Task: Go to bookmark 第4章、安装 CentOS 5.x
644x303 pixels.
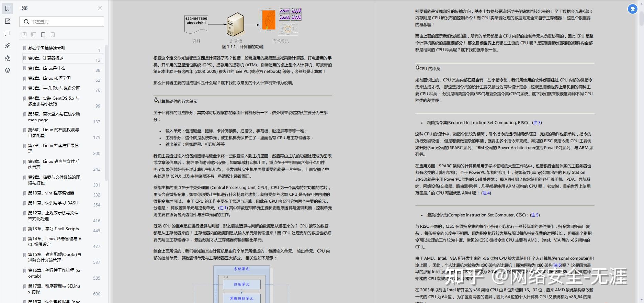Action: [x=54, y=101]
